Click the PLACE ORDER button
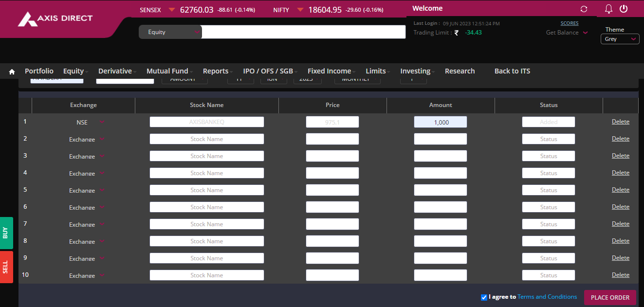Image resolution: width=644 pixels, height=307 pixels. pyautogui.click(x=610, y=298)
